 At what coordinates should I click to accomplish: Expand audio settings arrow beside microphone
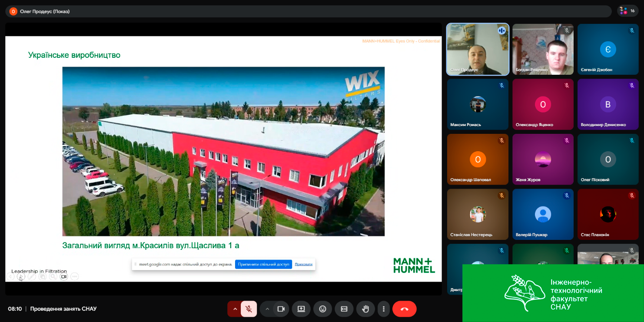click(235, 309)
